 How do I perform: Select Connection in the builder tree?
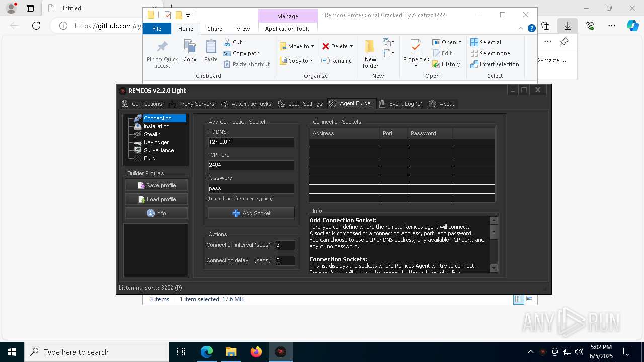pos(157,118)
